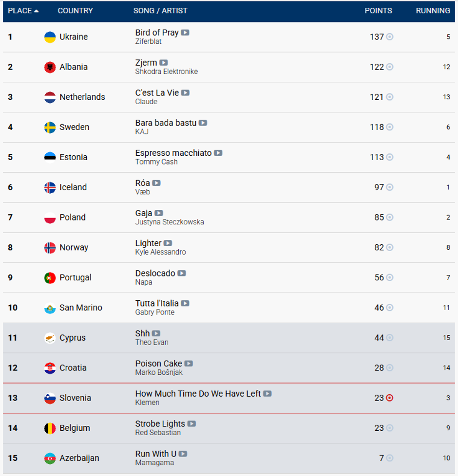
Task: Click the Sweden flag icon
Action: coord(50,128)
